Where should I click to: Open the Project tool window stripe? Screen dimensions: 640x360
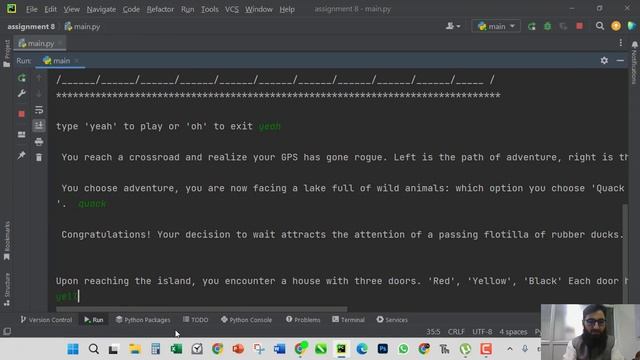[x=7, y=53]
